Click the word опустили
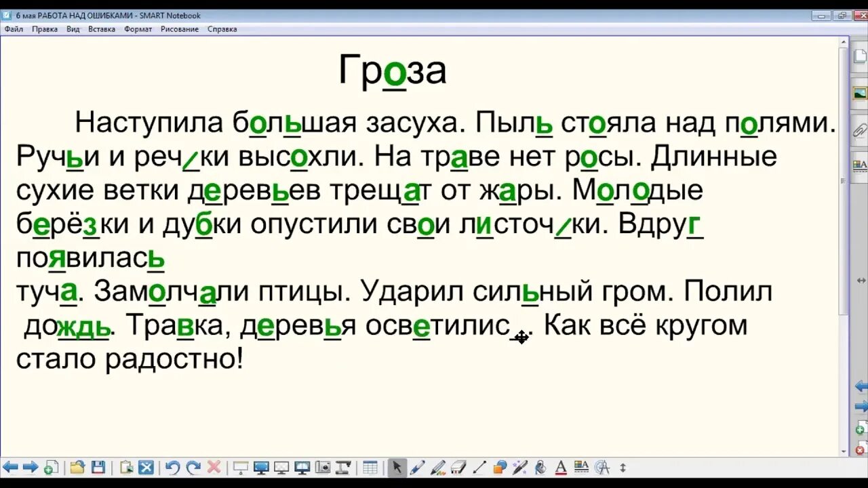This screenshot has height=488, width=868. (315, 224)
